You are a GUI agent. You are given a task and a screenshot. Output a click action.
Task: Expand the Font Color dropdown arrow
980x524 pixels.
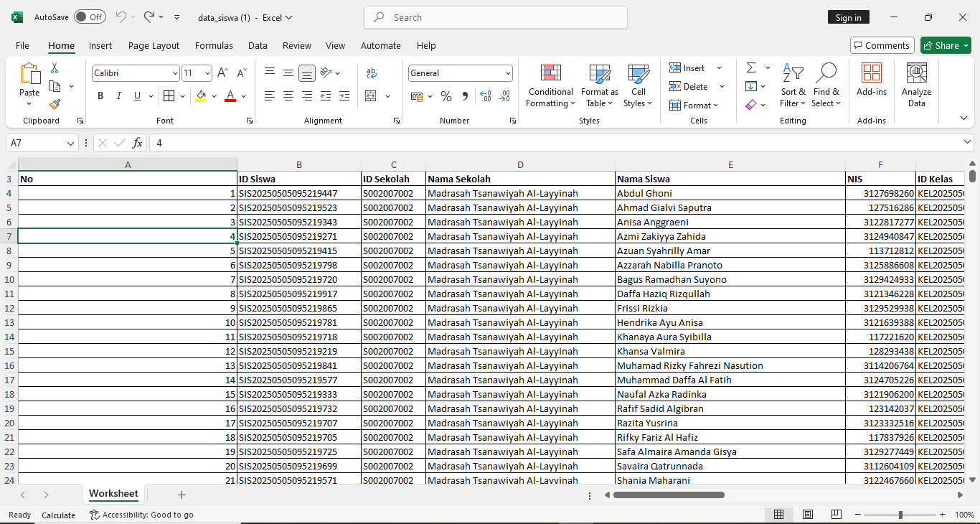(x=242, y=96)
